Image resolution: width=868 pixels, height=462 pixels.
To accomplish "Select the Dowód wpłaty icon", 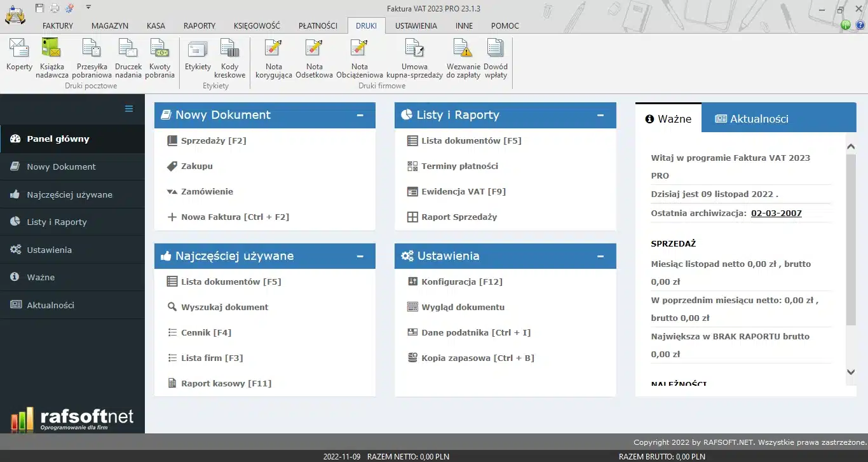I will (496, 57).
